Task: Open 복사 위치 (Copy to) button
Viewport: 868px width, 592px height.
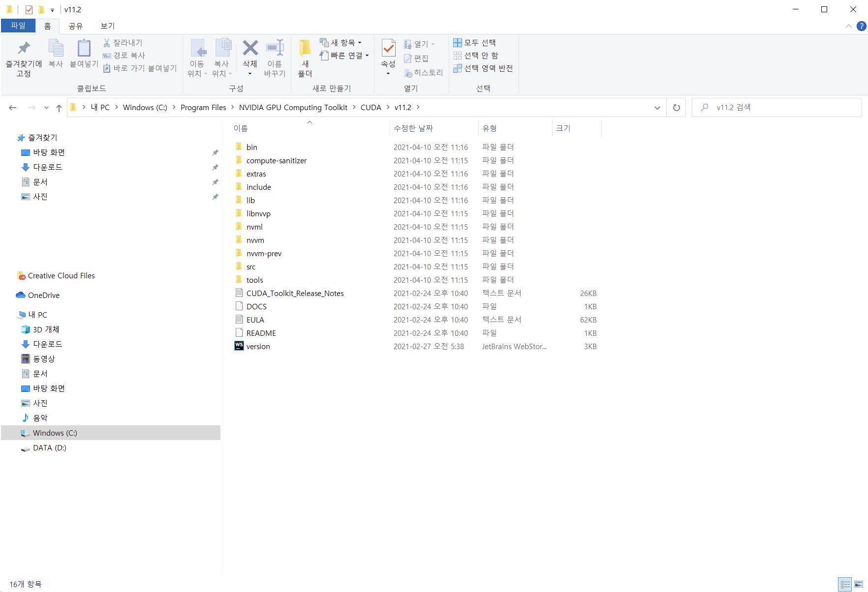Action: 222,58
